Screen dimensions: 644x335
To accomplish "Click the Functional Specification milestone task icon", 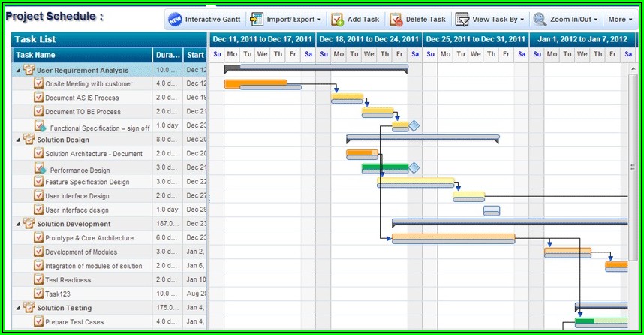I will (40, 125).
